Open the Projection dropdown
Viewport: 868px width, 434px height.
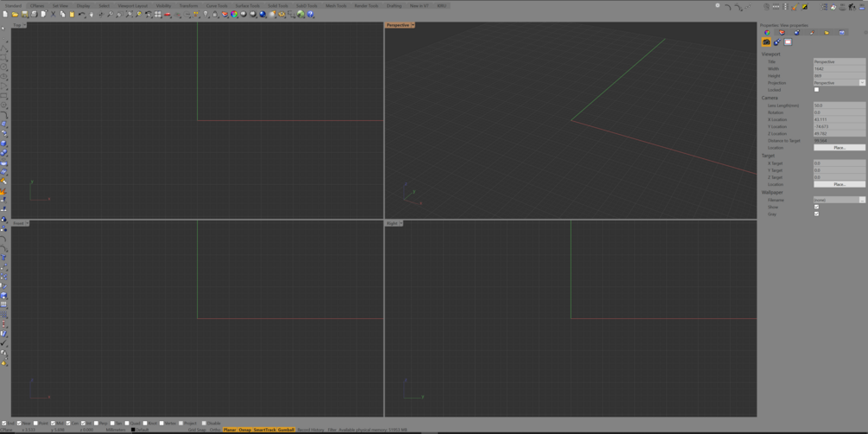pos(862,83)
